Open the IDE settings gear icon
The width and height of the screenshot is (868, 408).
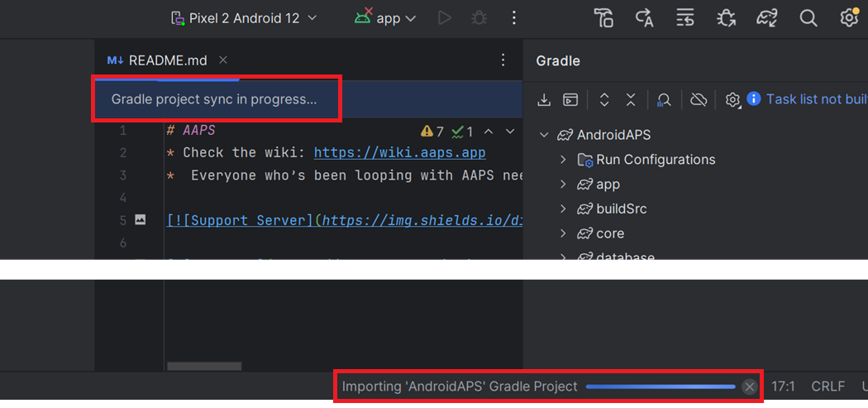click(x=849, y=17)
